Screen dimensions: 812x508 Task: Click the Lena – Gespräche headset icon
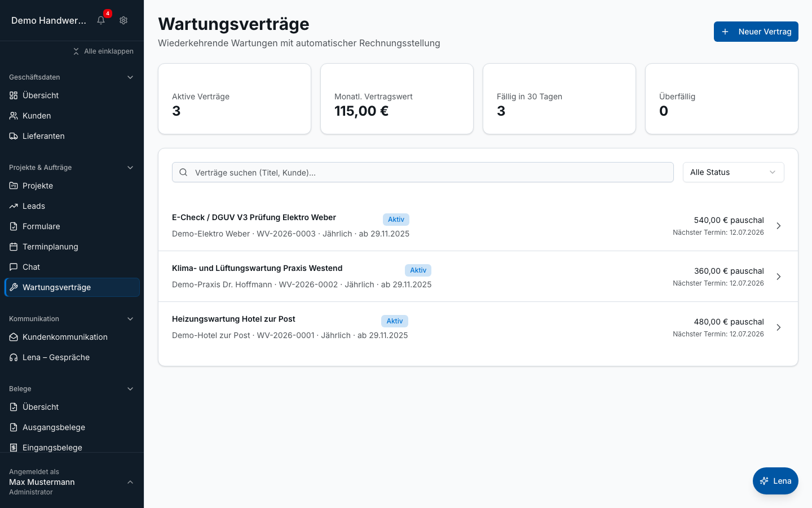click(14, 357)
